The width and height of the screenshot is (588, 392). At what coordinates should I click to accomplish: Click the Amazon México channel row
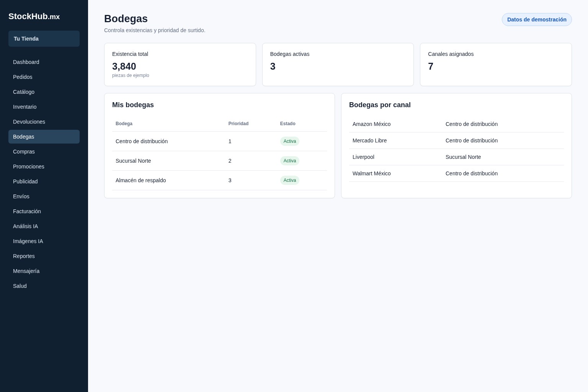456,124
